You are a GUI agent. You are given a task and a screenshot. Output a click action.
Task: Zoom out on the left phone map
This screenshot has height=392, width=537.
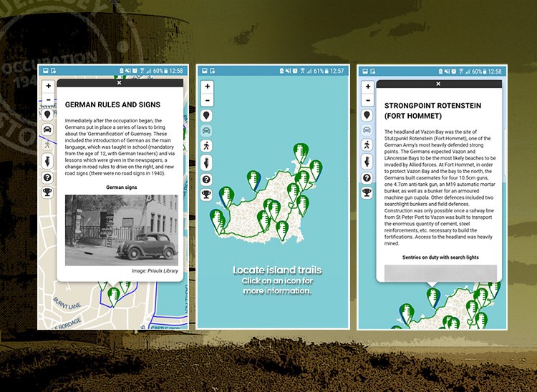coord(48,99)
